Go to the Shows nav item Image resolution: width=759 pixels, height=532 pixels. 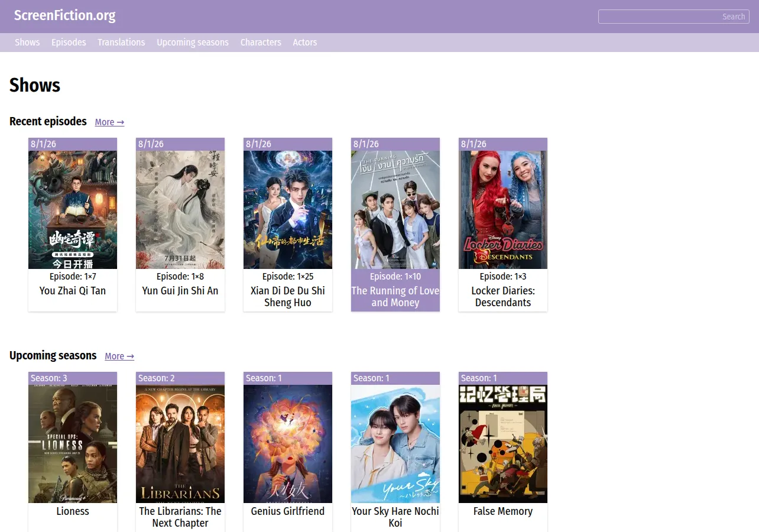coord(27,43)
